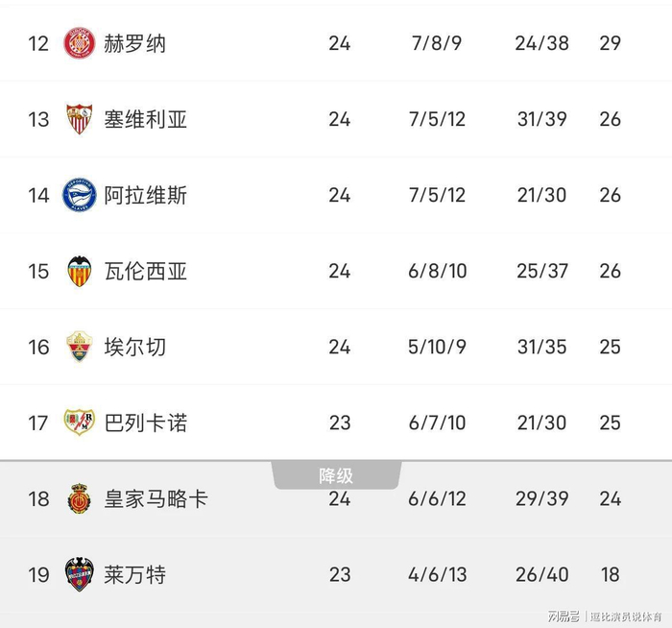Click the Valencia club crest icon
The image size is (672, 628).
[x=80, y=271]
